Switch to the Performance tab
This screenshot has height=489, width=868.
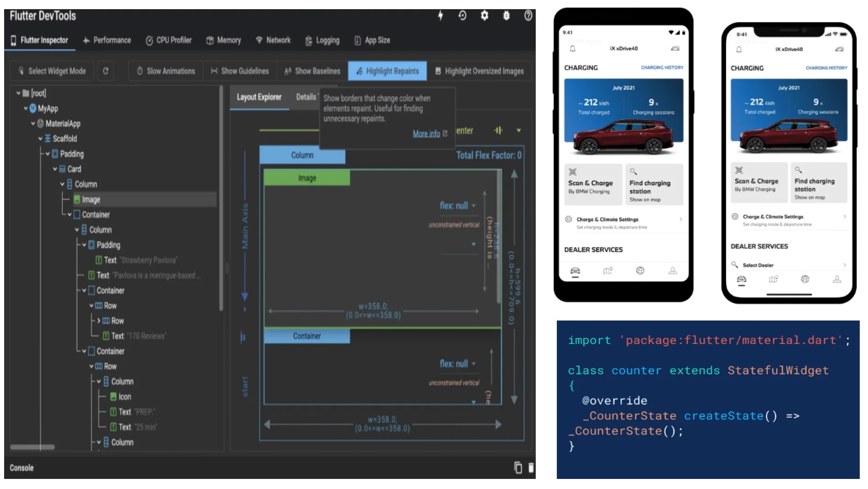tap(107, 40)
